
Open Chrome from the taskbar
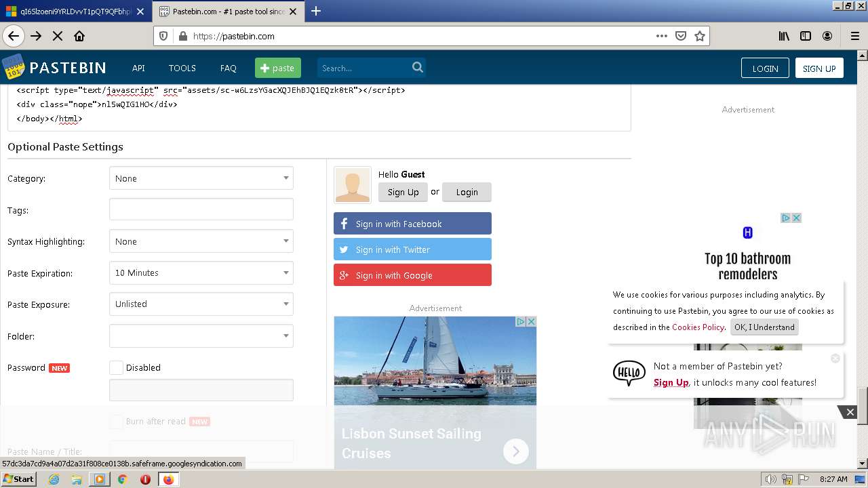pyautogui.click(x=123, y=479)
